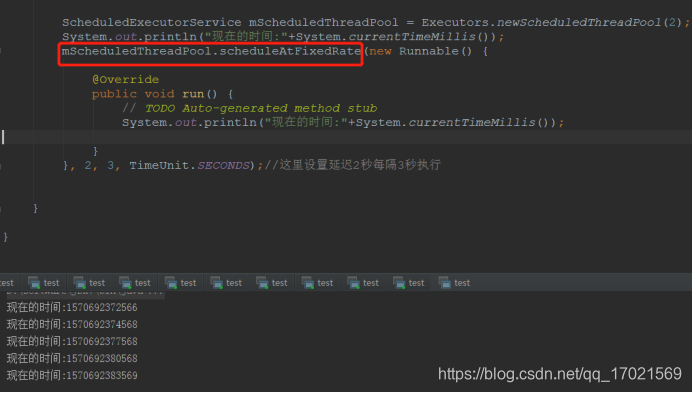This screenshot has height=393, width=692.
Task: Select the rightmost test run tab
Action: coord(455,283)
